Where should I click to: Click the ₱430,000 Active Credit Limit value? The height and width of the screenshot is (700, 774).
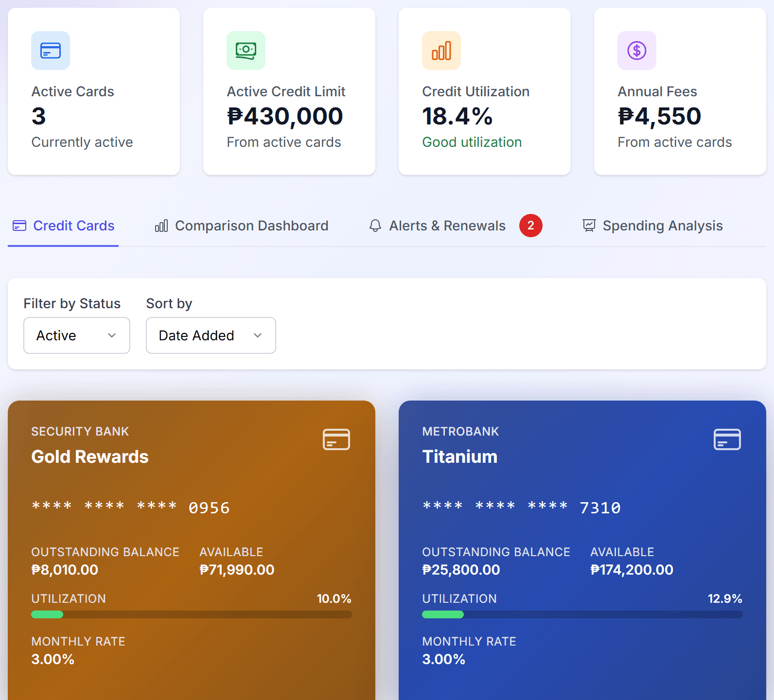tap(285, 116)
